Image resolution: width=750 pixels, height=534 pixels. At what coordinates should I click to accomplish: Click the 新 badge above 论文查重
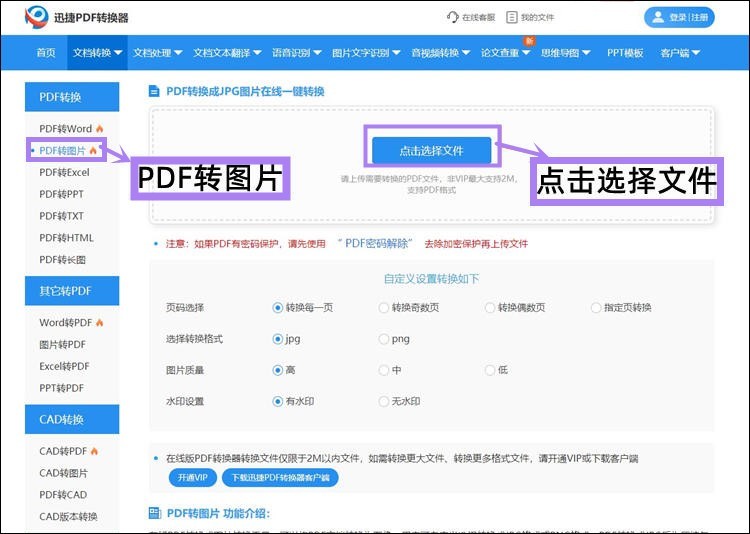click(529, 41)
